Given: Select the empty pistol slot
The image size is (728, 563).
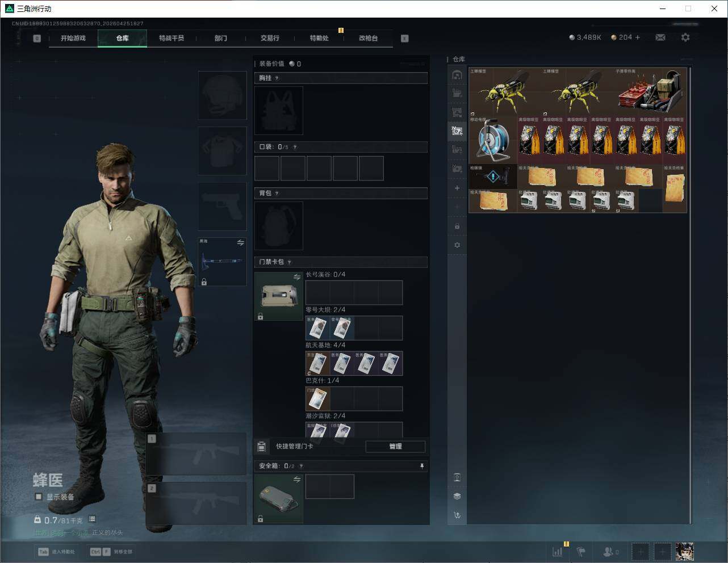Looking at the screenshot, I should click(222, 206).
